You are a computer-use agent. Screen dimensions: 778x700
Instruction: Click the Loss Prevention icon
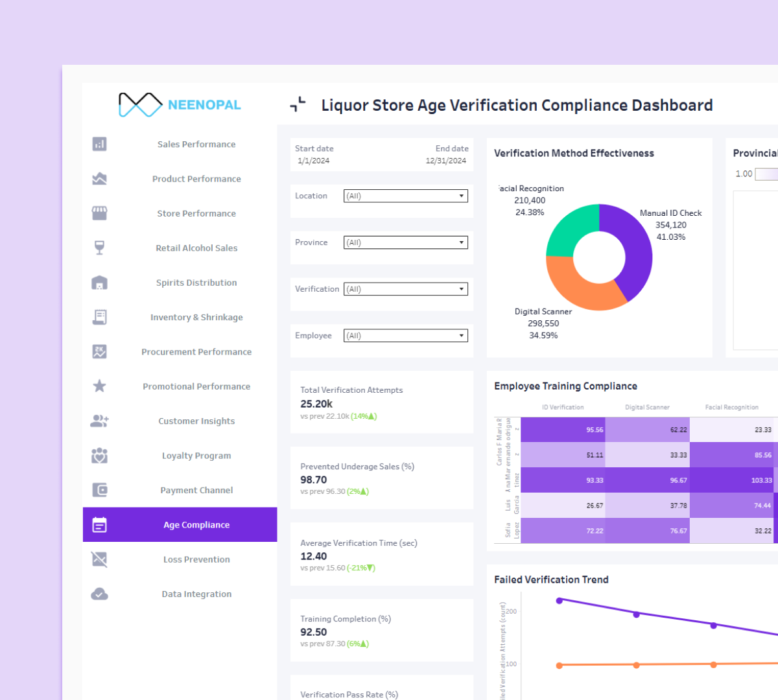point(99,559)
